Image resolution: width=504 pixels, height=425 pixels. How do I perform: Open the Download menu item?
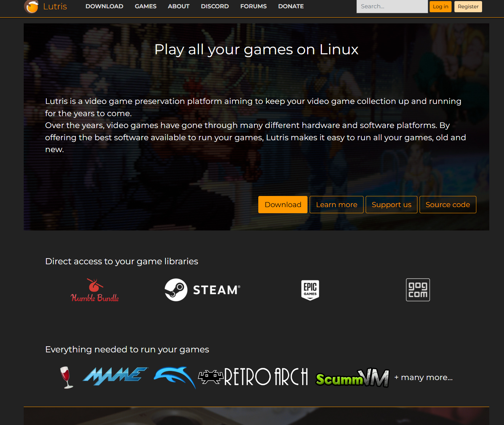(x=104, y=6)
